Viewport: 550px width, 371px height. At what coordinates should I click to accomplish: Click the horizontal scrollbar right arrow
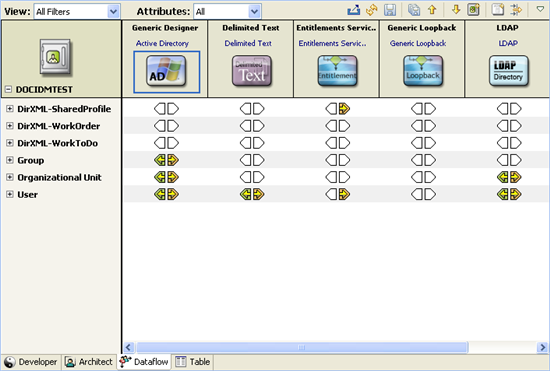(x=542, y=347)
